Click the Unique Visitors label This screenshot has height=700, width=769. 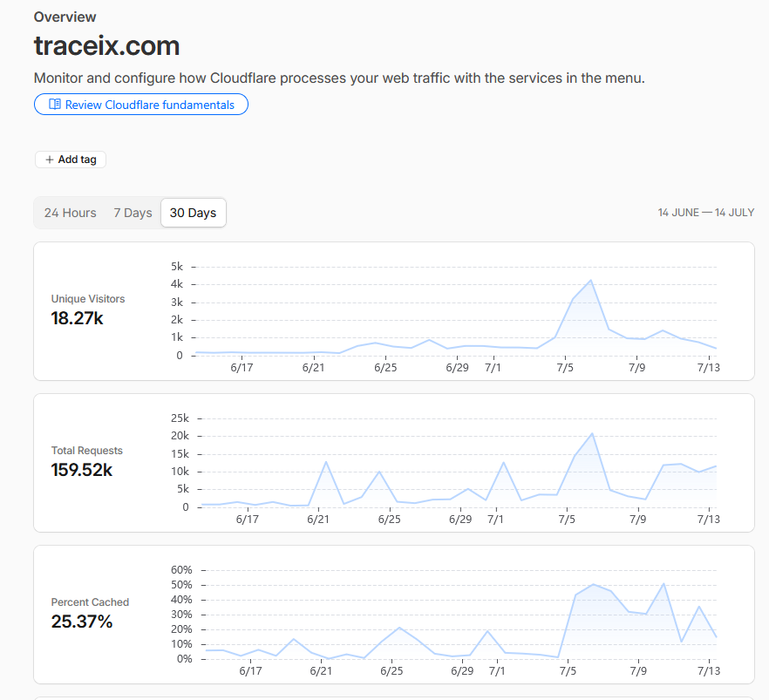click(x=88, y=298)
